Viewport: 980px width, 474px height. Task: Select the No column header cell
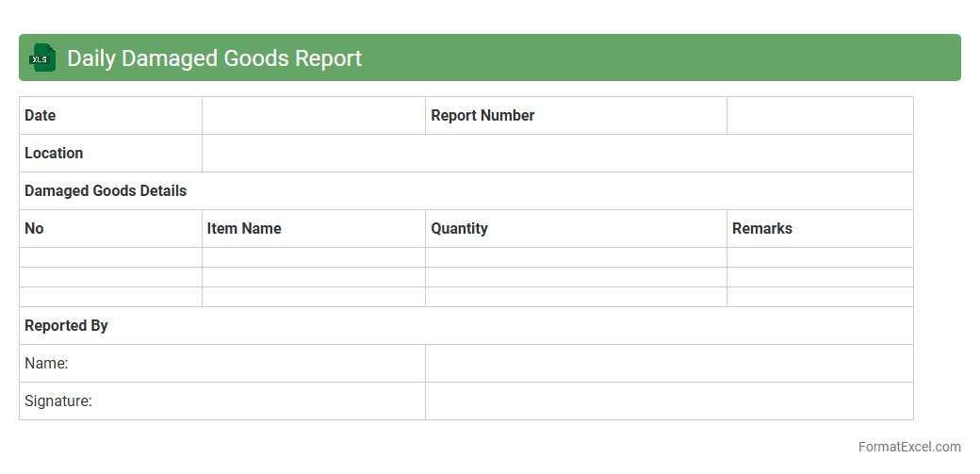point(110,228)
